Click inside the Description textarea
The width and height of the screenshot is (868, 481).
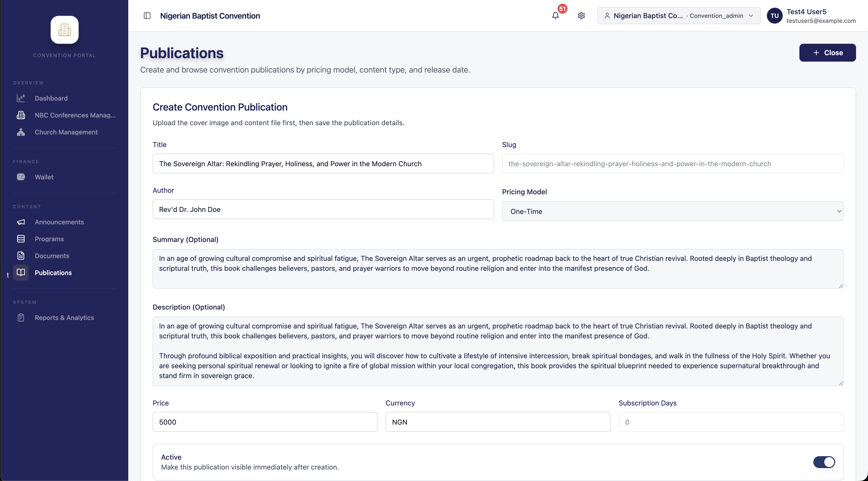[498, 351]
